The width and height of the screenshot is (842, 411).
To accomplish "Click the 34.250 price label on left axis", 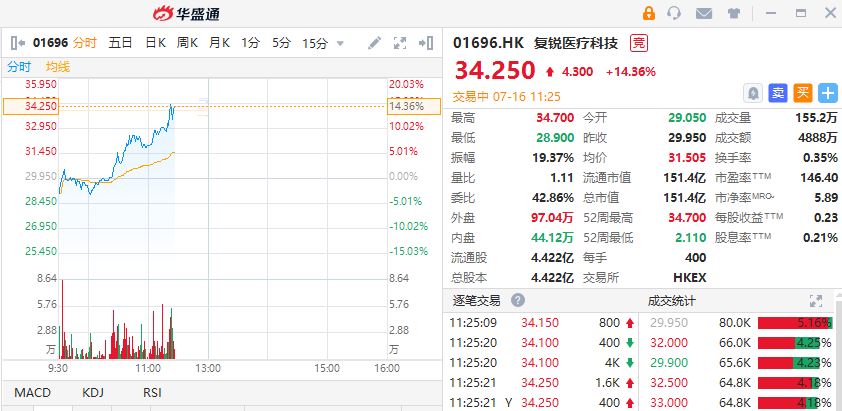I will 31,106.
